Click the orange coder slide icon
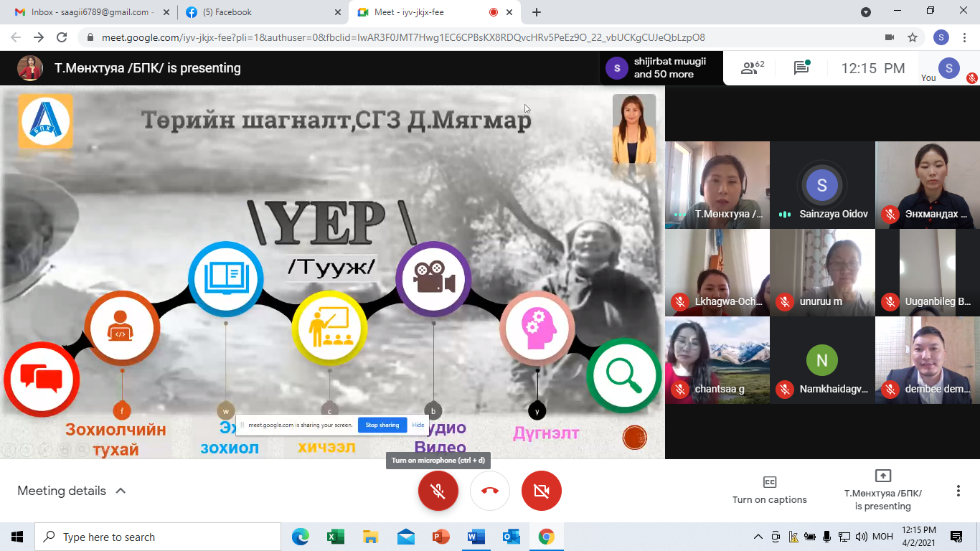 122,329
